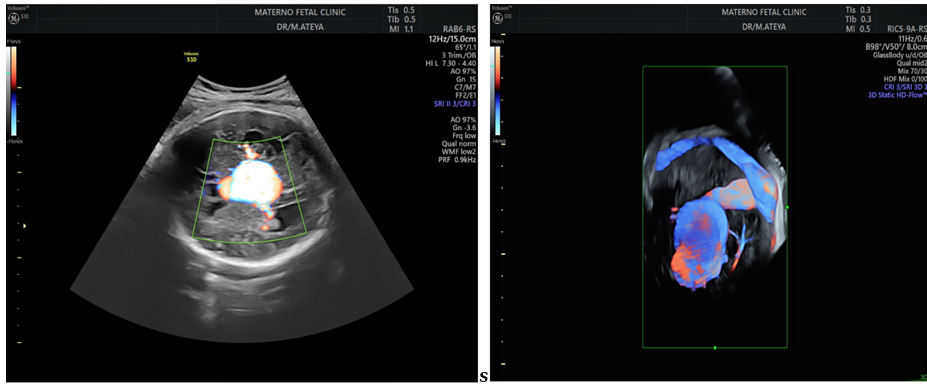Viewport: 927px width, 389px height.
Task: Click the green dot on render box's bottom edge
Action: [715, 348]
